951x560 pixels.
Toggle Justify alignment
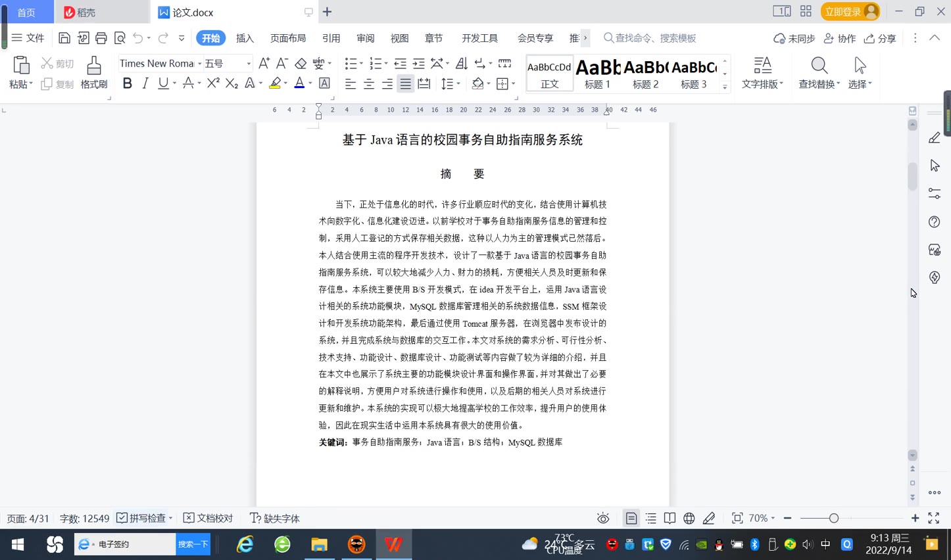coord(406,83)
